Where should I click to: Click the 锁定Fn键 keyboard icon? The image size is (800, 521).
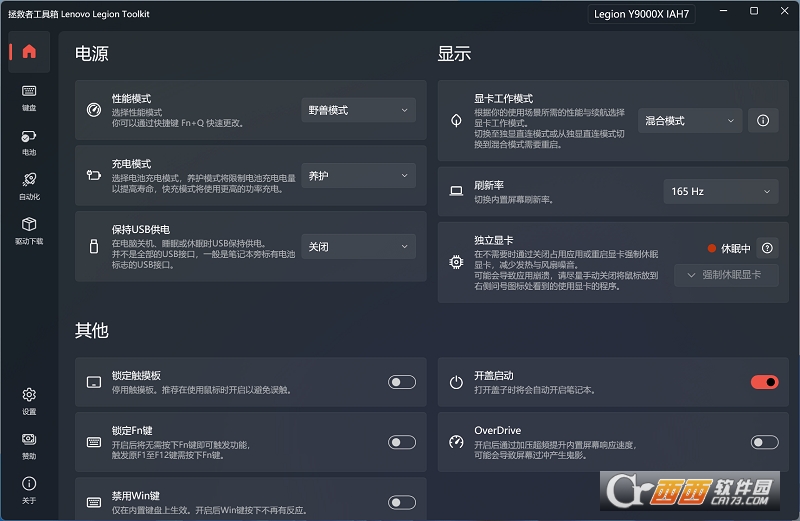pyautogui.click(x=94, y=442)
